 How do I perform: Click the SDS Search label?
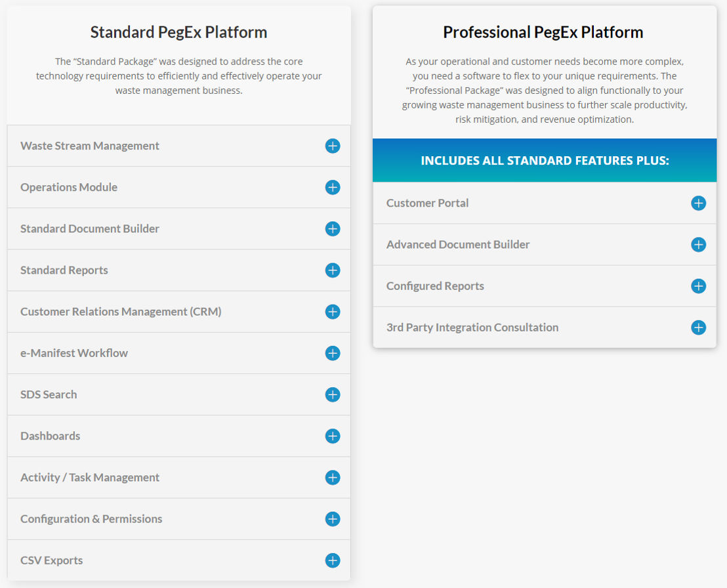point(49,394)
